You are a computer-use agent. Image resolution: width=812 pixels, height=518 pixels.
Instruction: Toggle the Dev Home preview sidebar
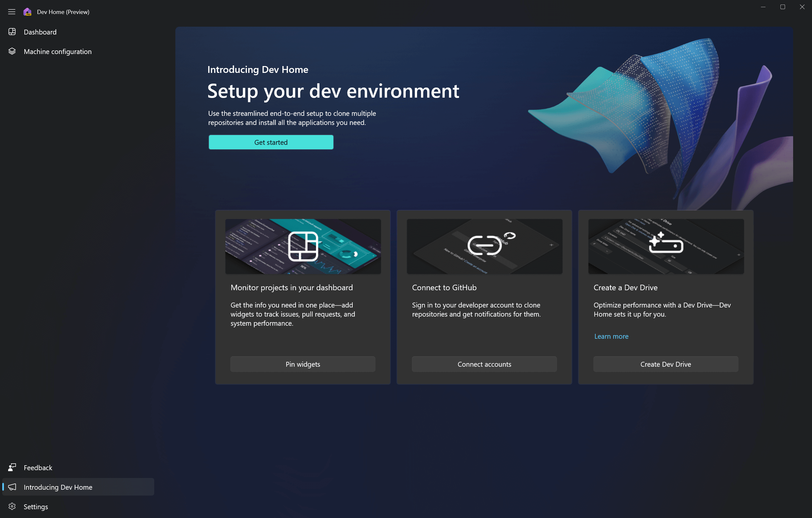(x=12, y=12)
